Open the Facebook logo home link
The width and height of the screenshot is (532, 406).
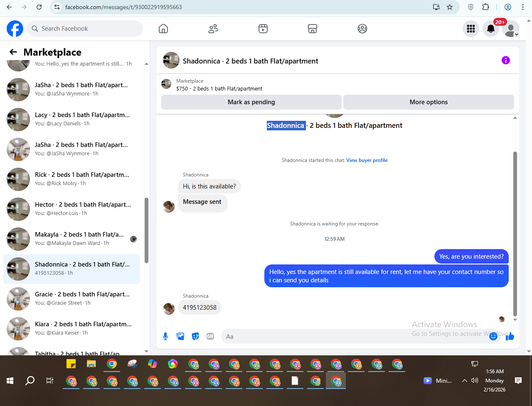point(15,29)
